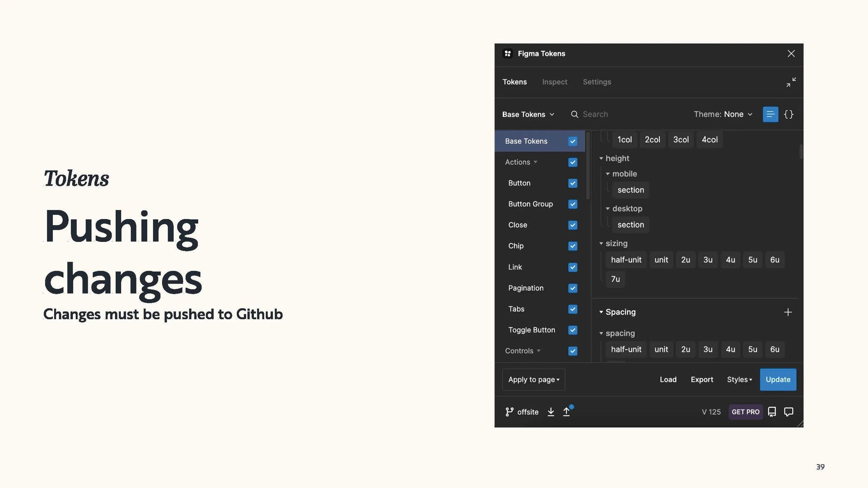Screen dimensions: 868x488
Task: Collapse the height token group
Action: tap(601, 158)
